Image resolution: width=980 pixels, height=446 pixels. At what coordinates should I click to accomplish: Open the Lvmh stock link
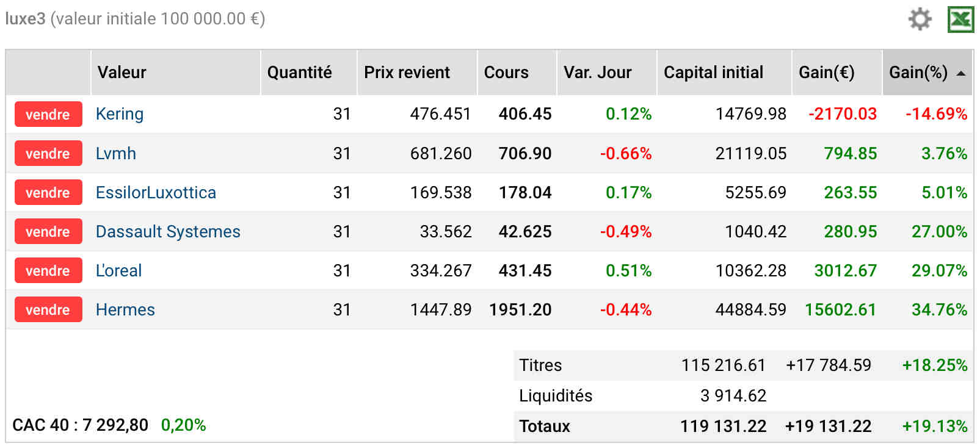(x=116, y=153)
